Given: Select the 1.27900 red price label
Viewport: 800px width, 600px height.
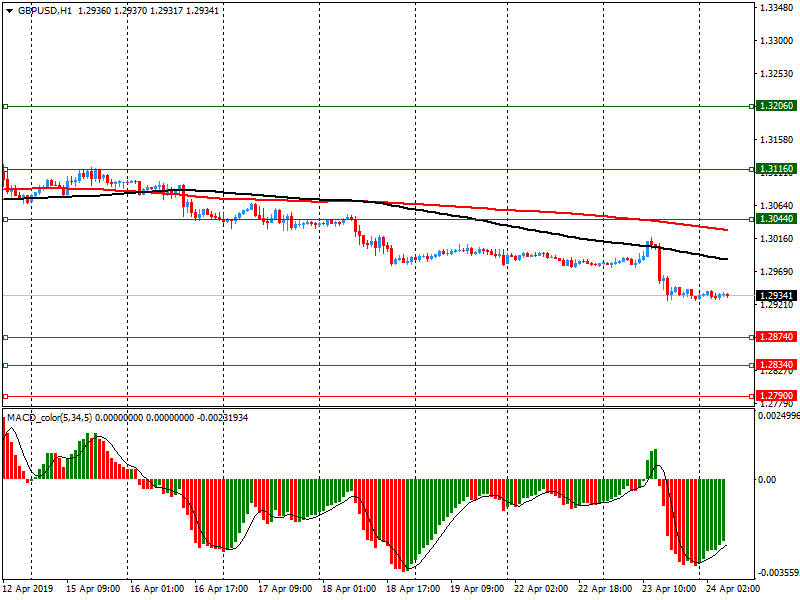Looking at the screenshot, I should point(777,396).
